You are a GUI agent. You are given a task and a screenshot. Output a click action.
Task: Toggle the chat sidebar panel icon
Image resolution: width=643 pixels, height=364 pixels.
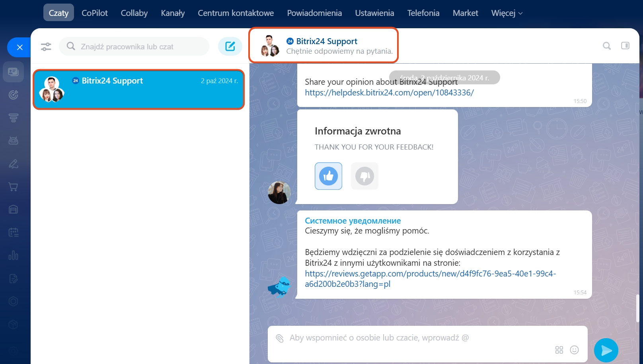tap(625, 45)
